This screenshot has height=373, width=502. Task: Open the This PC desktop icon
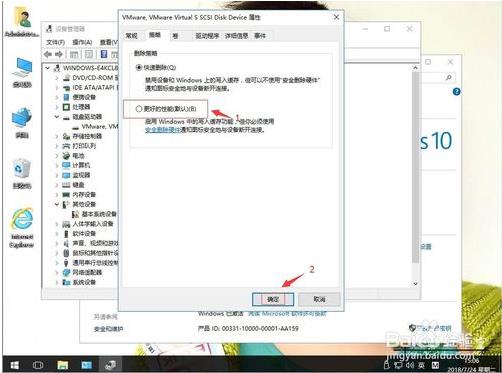[22, 73]
